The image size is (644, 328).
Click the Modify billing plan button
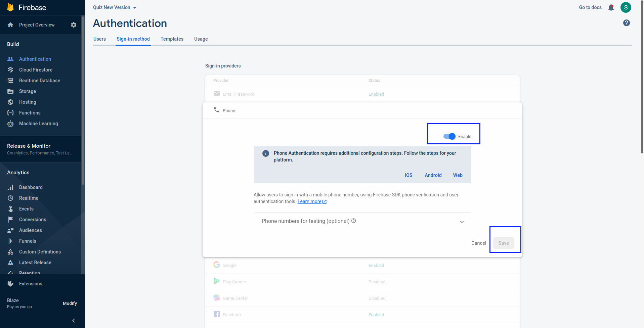coord(70,303)
